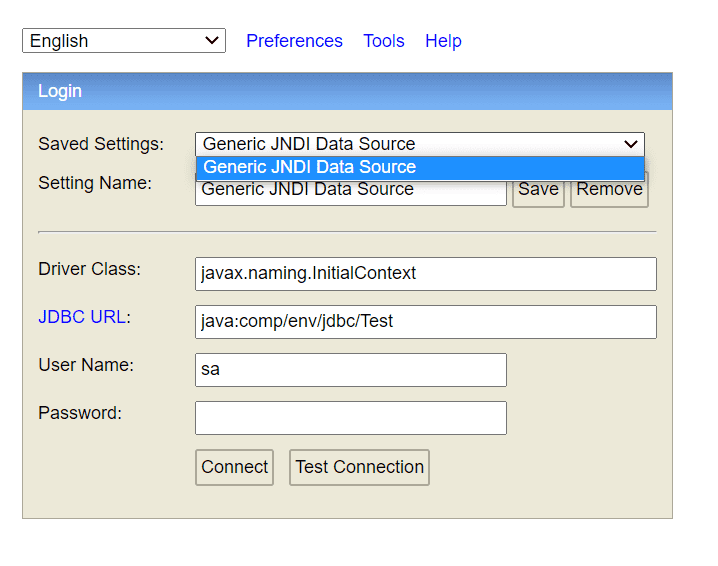Viewport: 718px width, 566px height.
Task: Click the Login panel header bar
Action: pos(347,91)
